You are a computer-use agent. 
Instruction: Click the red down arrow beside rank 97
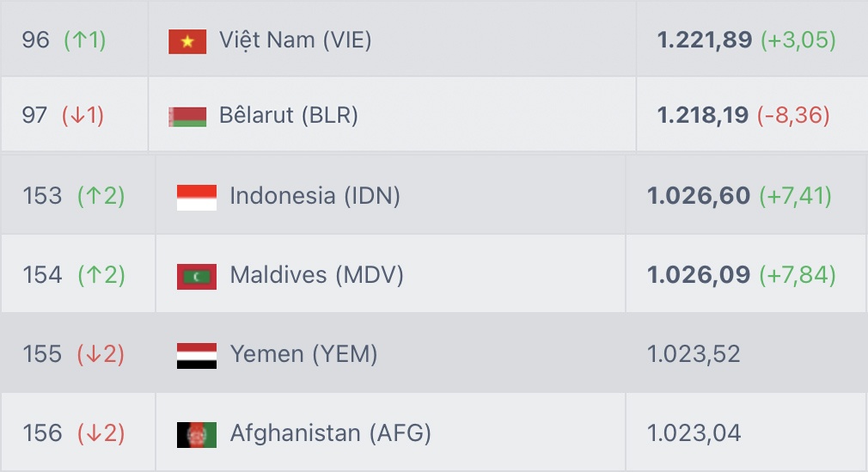pyautogui.click(x=76, y=115)
